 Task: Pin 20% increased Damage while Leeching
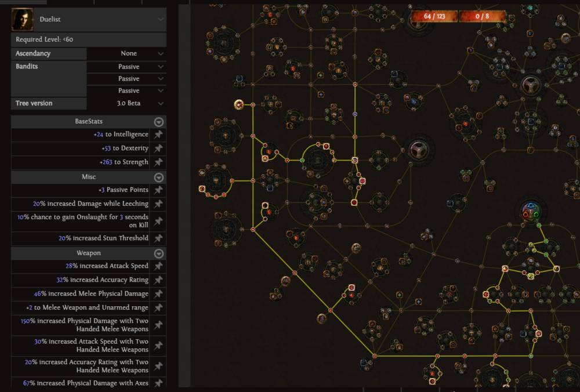pos(158,204)
